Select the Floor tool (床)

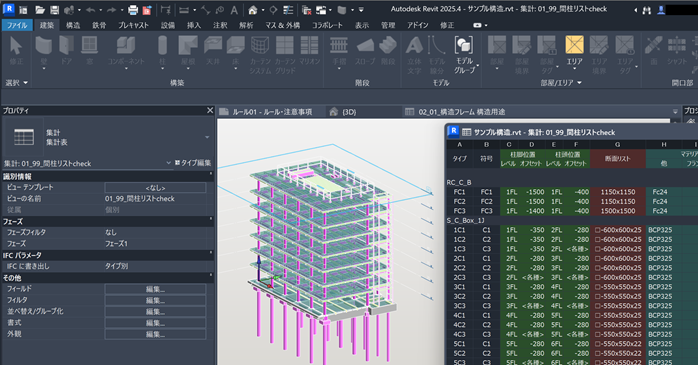pos(235,52)
